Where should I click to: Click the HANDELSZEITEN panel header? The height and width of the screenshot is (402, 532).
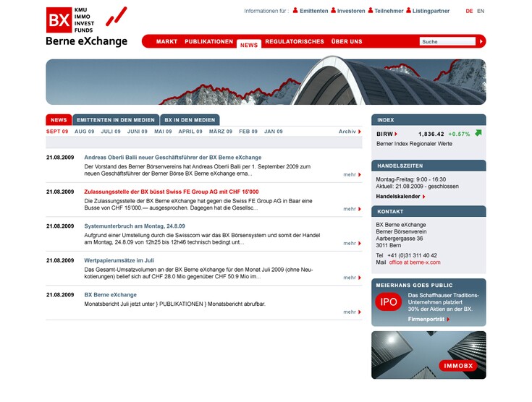click(x=428, y=166)
